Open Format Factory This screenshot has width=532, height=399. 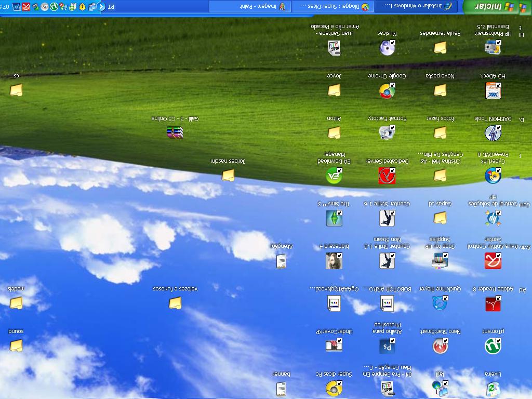(x=388, y=133)
